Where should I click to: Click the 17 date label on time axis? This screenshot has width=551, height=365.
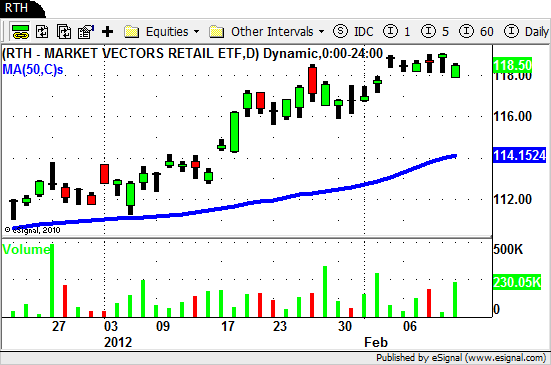tap(228, 326)
